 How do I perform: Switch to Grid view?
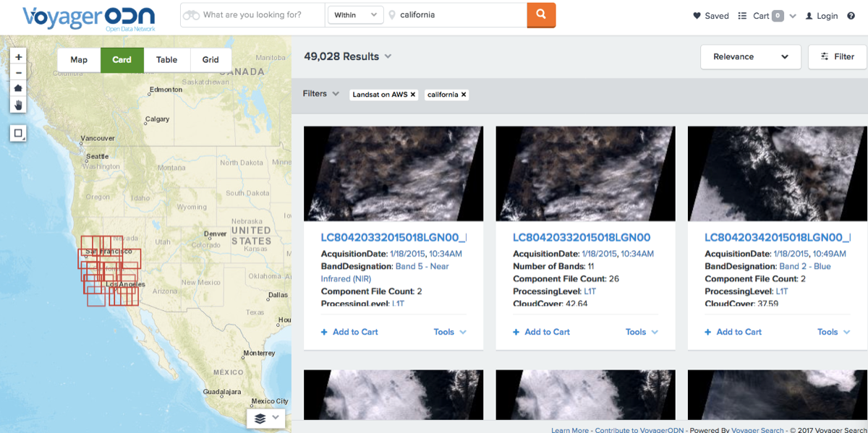[x=210, y=60]
